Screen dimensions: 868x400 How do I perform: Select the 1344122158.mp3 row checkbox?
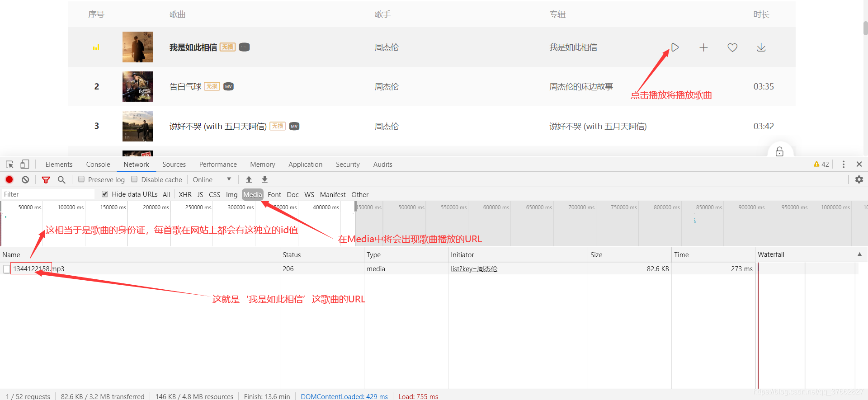click(7, 269)
